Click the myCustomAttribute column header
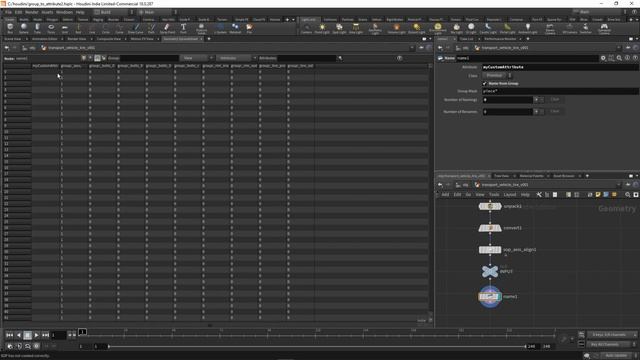 [46, 66]
